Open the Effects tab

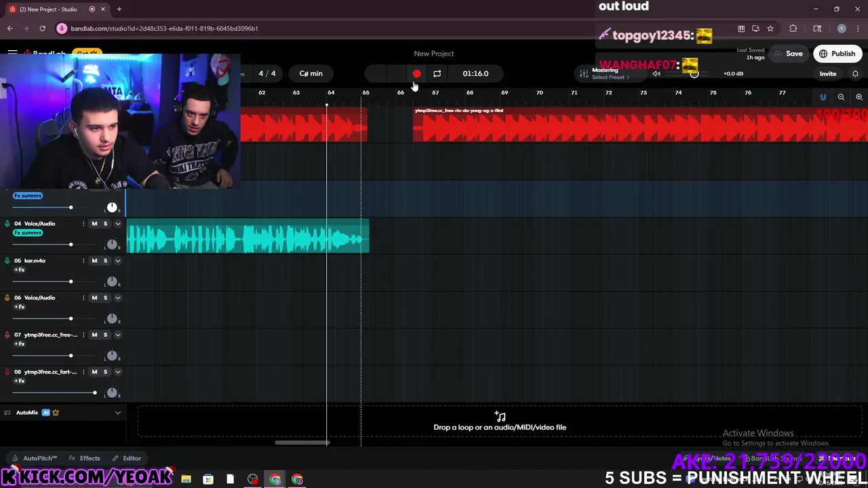pos(85,458)
